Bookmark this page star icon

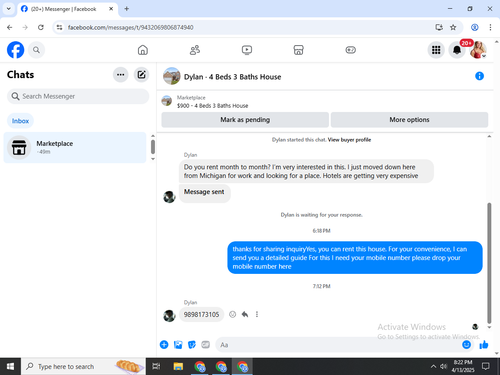(453, 27)
